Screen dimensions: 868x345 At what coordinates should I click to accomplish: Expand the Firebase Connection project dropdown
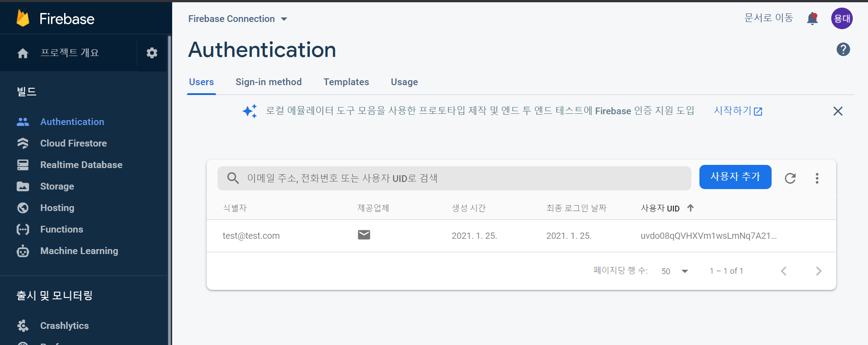238,19
